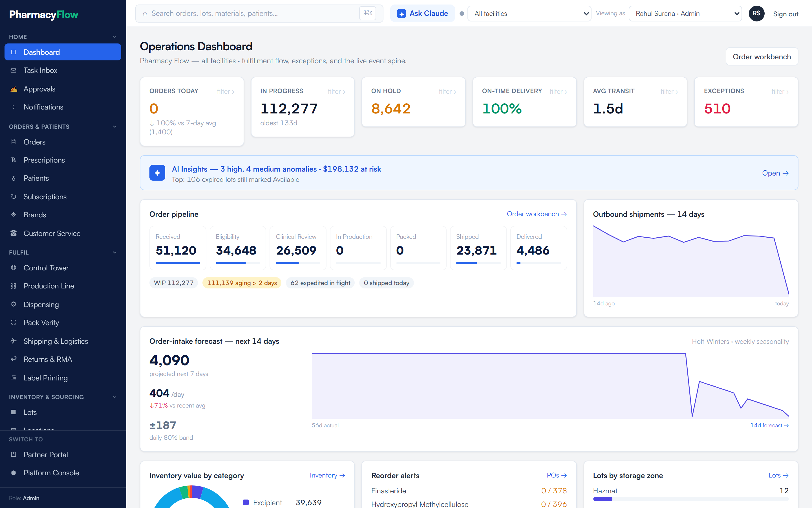This screenshot has height=508, width=812.
Task: Click the Lots grid icon
Action: coord(14,412)
